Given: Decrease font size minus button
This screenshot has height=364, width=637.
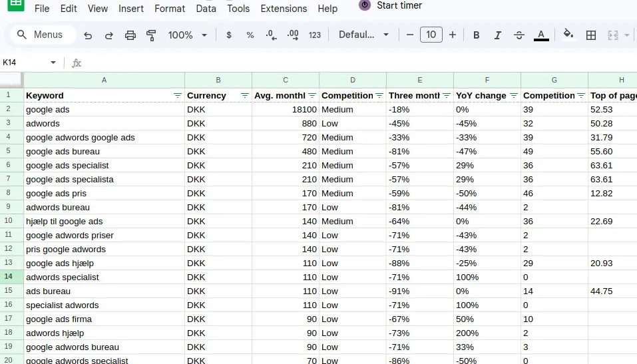Looking at the screenshot, I should pyautogui.click(x=410, y=35).
